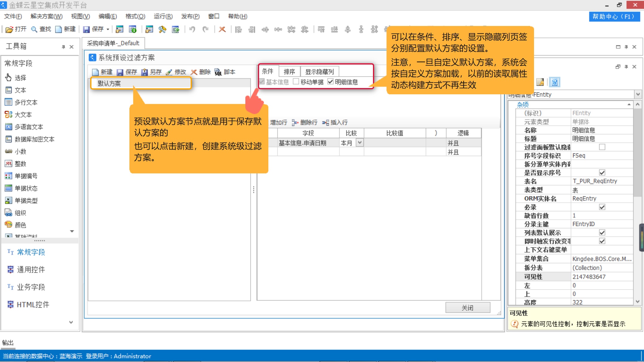The image size is (644, 362).
Task: Expand the toolbox category list bottom arrow
Action: (x=71, y=322)
